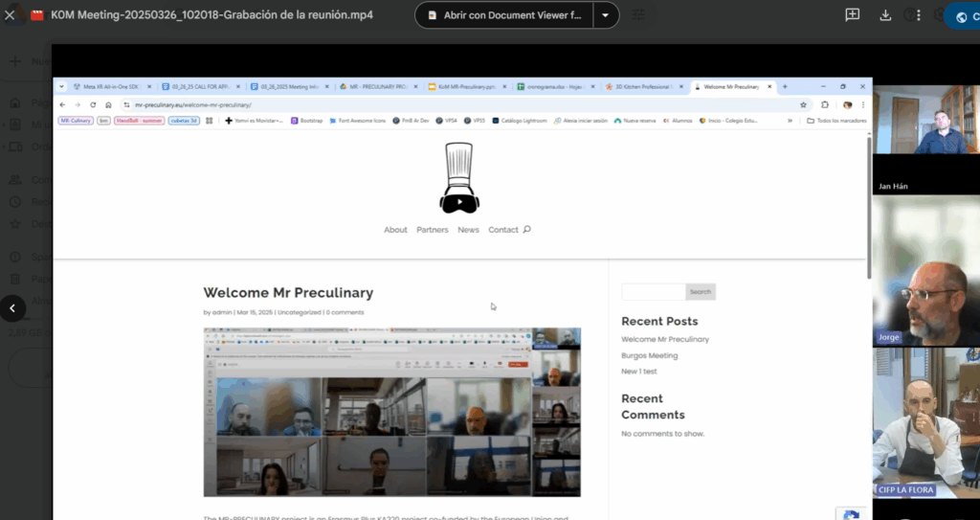Image resolution: width=980 pixels, height=520 pixels.
Task: Expand the open-with dropdown arrow
Action: 605,15
